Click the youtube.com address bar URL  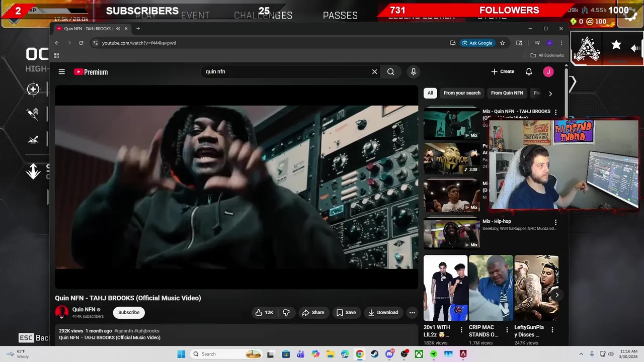point(139,43)
